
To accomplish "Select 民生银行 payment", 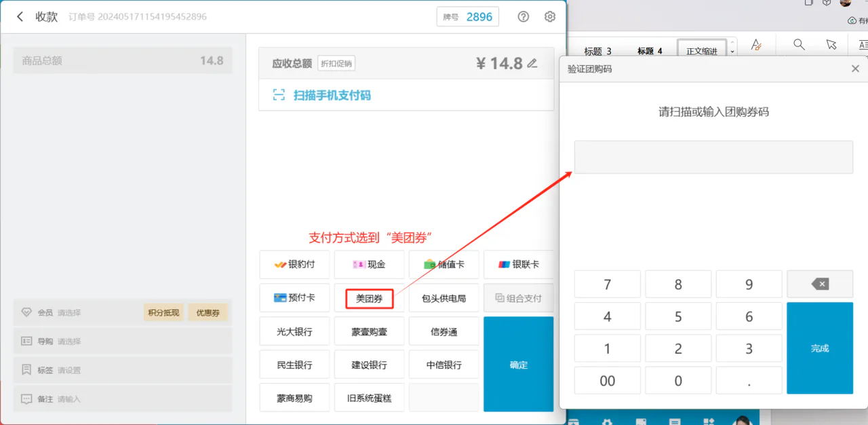I will click(294, 365).
